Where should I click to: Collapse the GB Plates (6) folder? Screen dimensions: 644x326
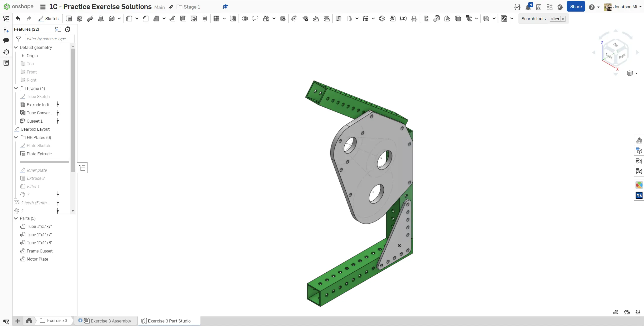[16, 137]
